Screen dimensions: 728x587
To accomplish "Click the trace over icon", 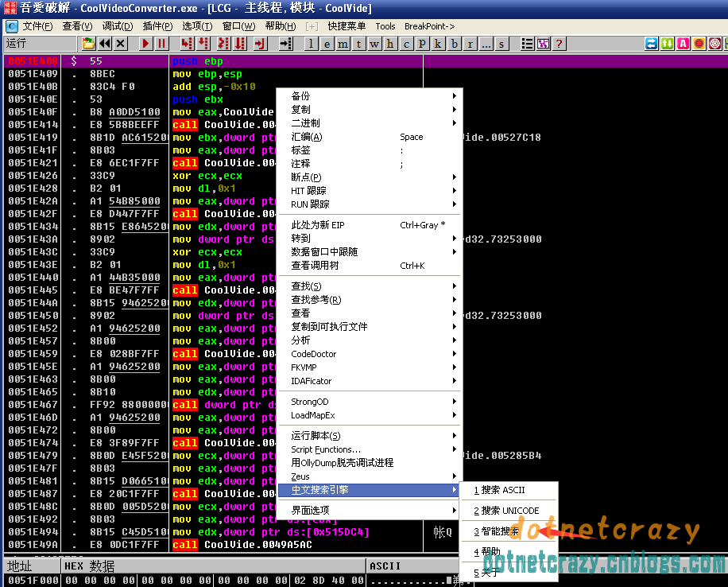I will pyautogui.click(x=239, y=44).
